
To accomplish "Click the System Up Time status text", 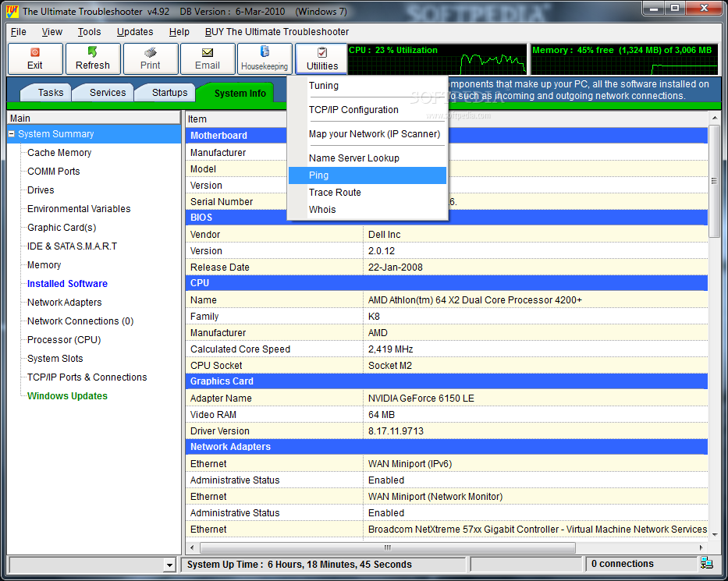I will (x=299, y=565).
